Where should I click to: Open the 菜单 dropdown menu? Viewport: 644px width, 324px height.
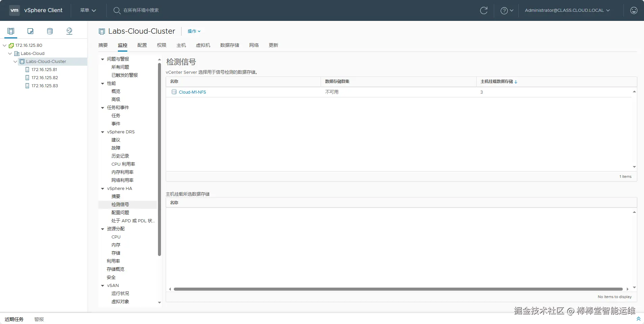[x=88, y=10]
